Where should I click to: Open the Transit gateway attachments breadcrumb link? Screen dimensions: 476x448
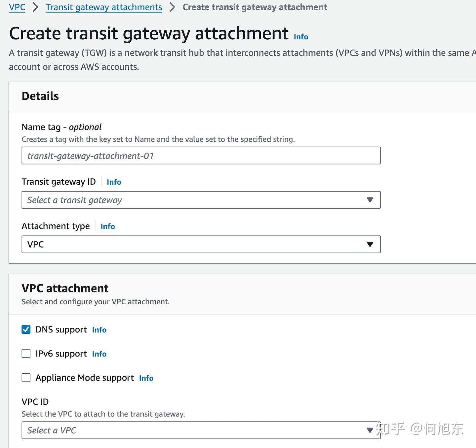(103, 7)
